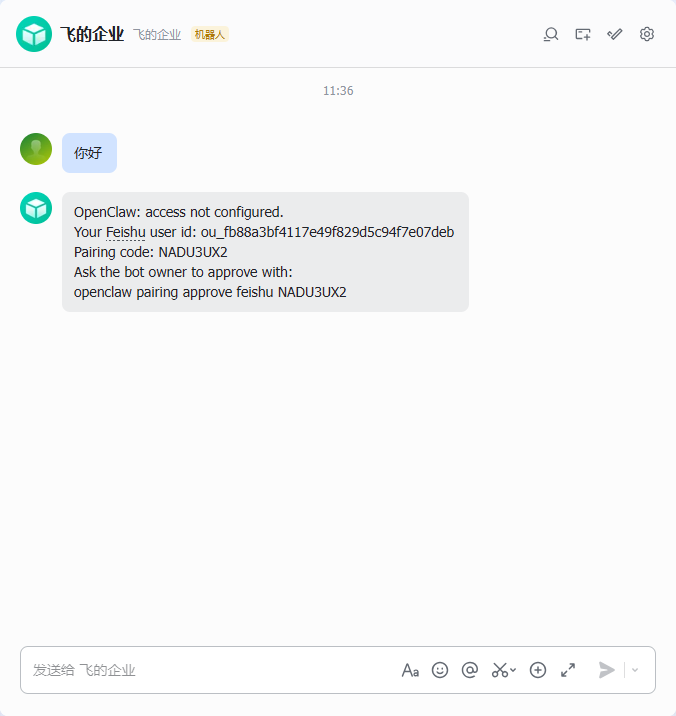Viewport: 676px width, 716px height.
Task: Open the chat search icon
Action: click(551, 34)
